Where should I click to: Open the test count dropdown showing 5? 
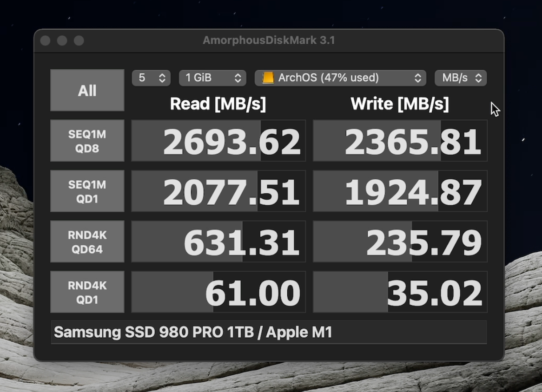coord(151,78)
